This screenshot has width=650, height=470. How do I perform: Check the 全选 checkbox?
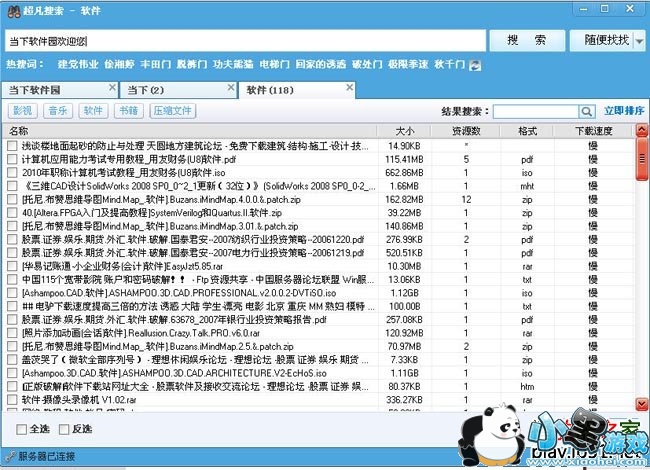coord(22,429)
